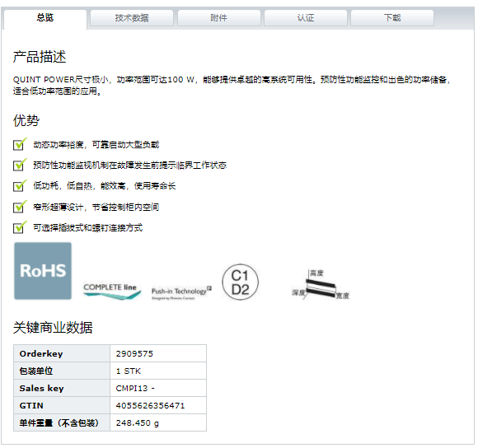The height and width of the screenshot is (448, 478).
Task: Select the C1 D2 certification symbol
Action: (240, 282)
